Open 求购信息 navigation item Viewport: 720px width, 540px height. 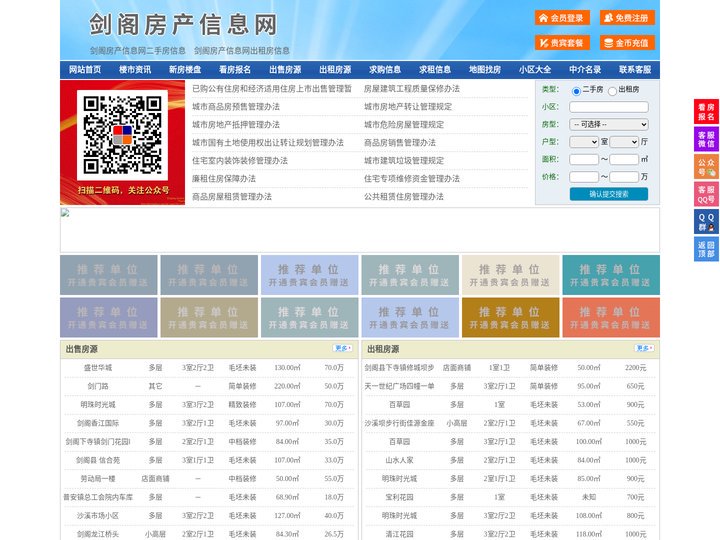click(x=385, y=70)
